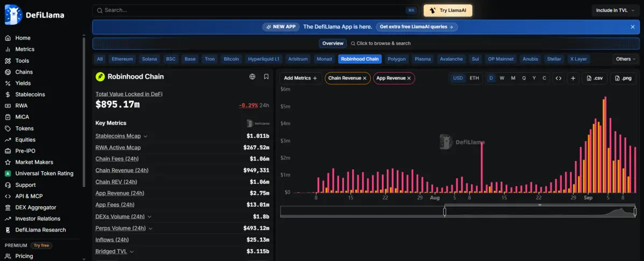Image resolution: width=644 pixels, height=261 pixels.
Task: Open the Add Metrics menu
Action: point(300,78)
